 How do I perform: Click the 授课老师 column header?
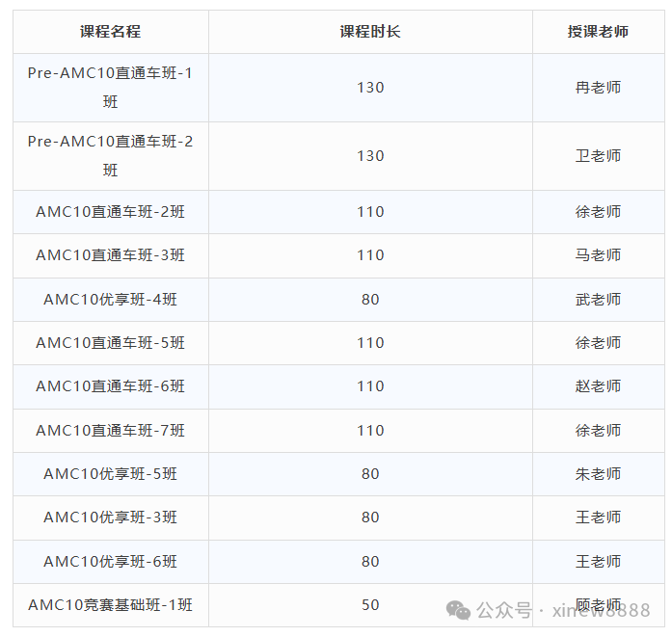tap(598, 32)
